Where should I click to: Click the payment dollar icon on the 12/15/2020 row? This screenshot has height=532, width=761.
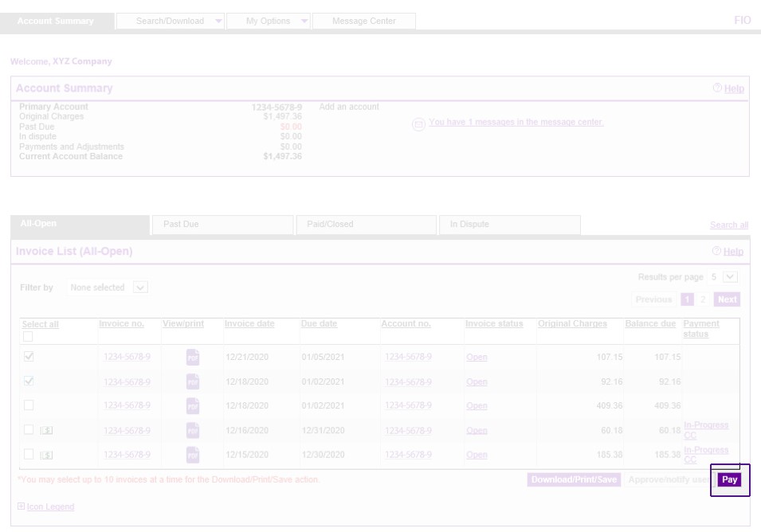tap(45, 455)
